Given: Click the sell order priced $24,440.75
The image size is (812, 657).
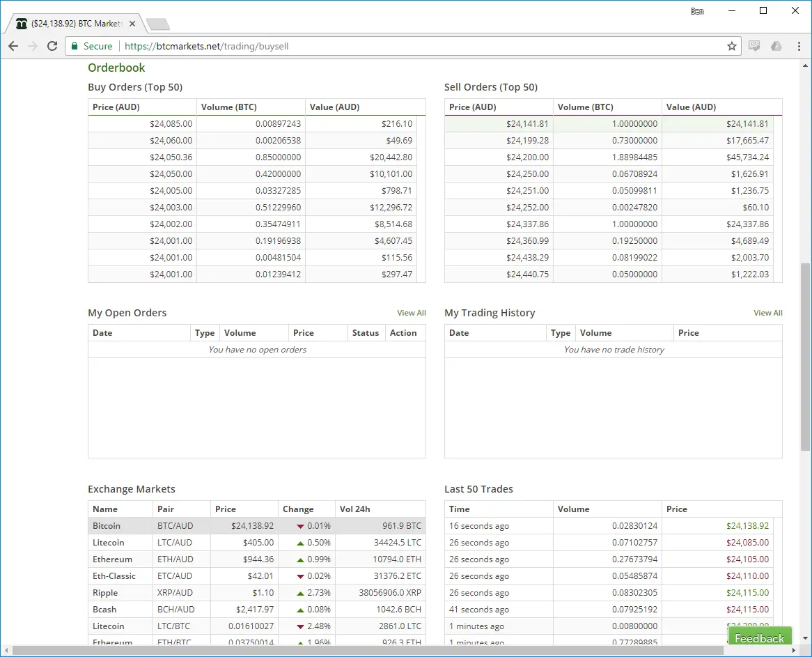Looking at the screenshot, I should click(528, 274).
